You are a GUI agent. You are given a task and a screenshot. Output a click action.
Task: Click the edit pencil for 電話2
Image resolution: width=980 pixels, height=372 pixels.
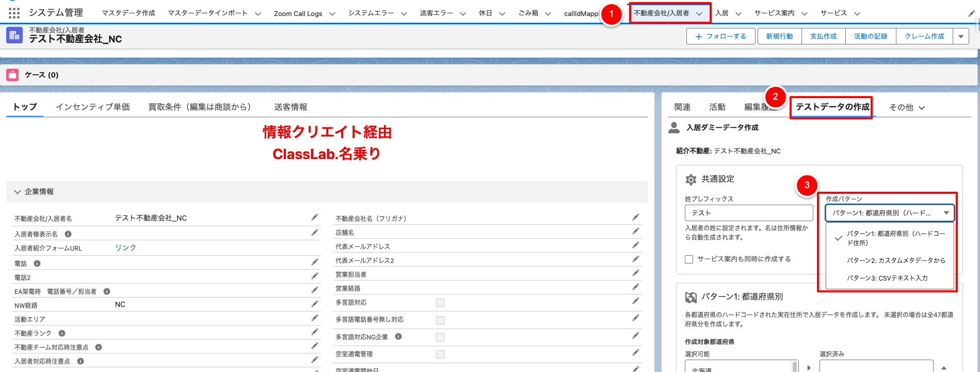[315, 276]
